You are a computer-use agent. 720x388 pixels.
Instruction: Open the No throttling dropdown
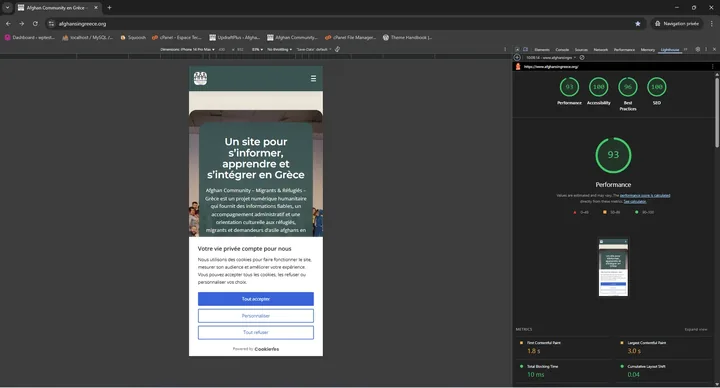point(279,49)
